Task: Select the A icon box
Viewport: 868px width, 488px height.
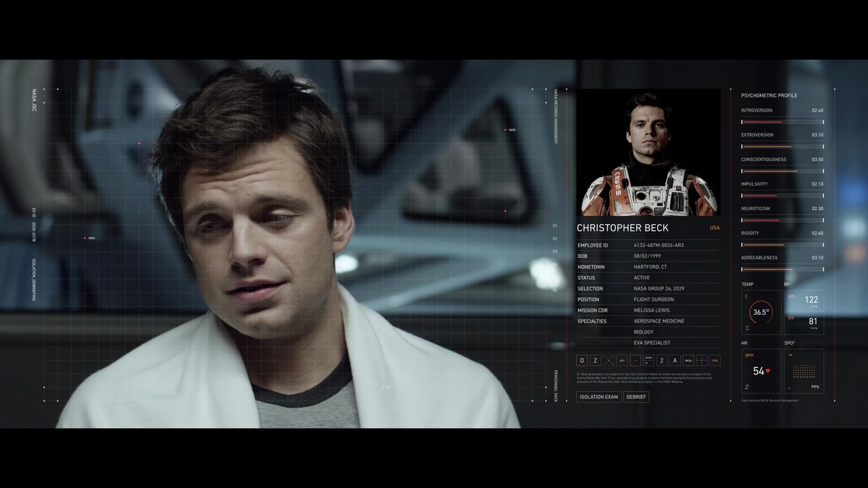Action: (x=675, y=361)
